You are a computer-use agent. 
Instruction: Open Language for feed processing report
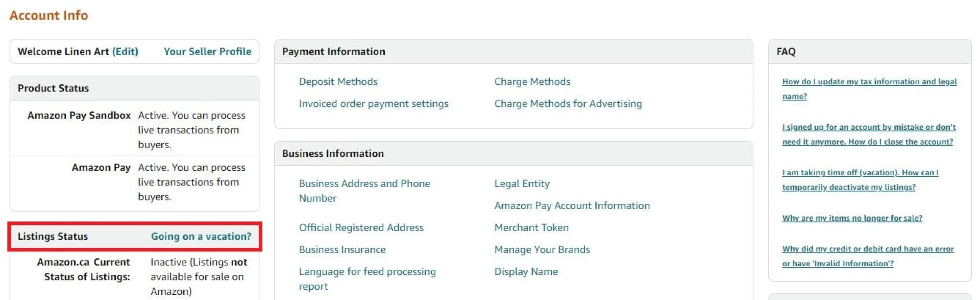point(367,279)
